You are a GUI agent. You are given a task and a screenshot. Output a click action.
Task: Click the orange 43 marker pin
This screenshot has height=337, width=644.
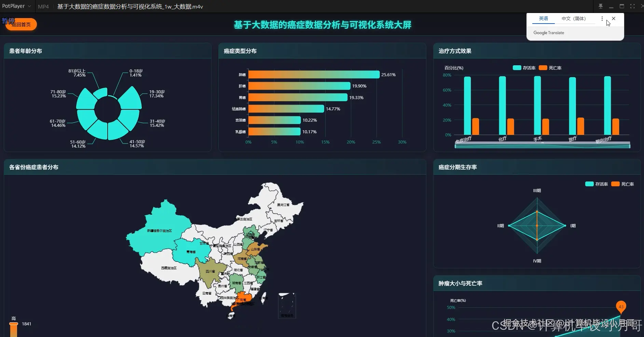(x=621, y=307)
